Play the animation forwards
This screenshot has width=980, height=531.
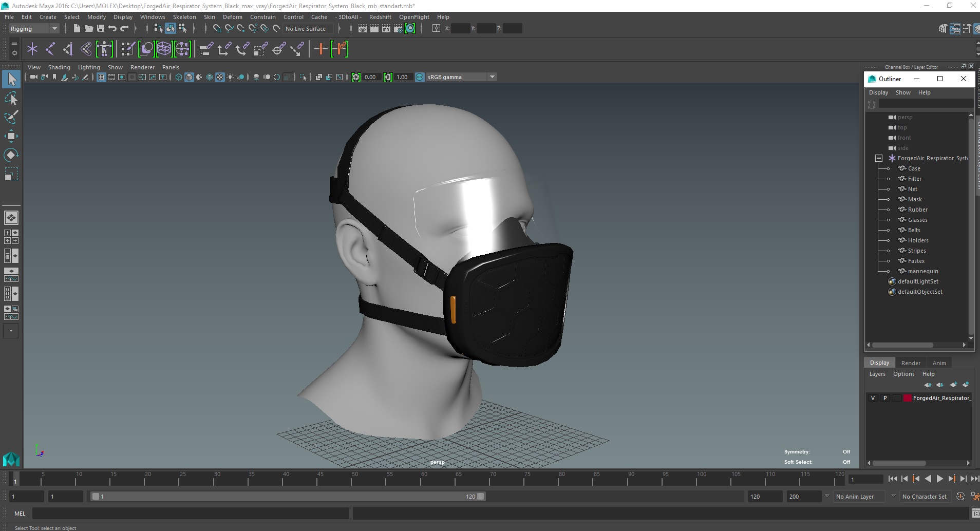[x=939, y=479]
